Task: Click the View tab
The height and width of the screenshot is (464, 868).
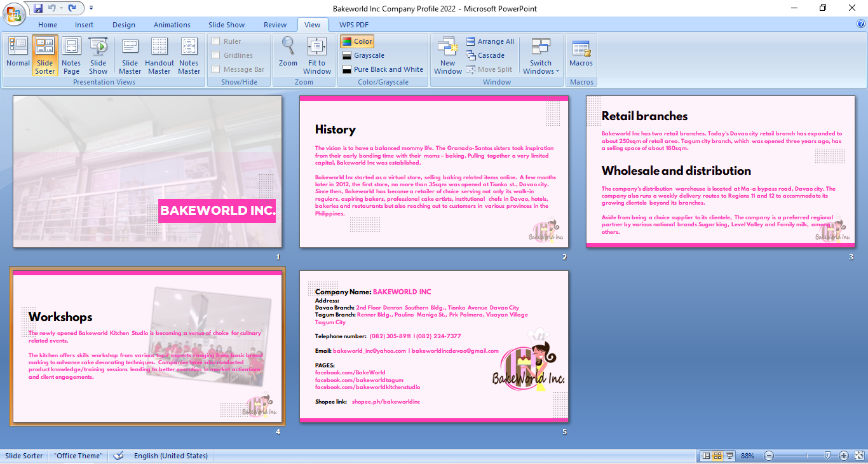Action: point(313,25)
